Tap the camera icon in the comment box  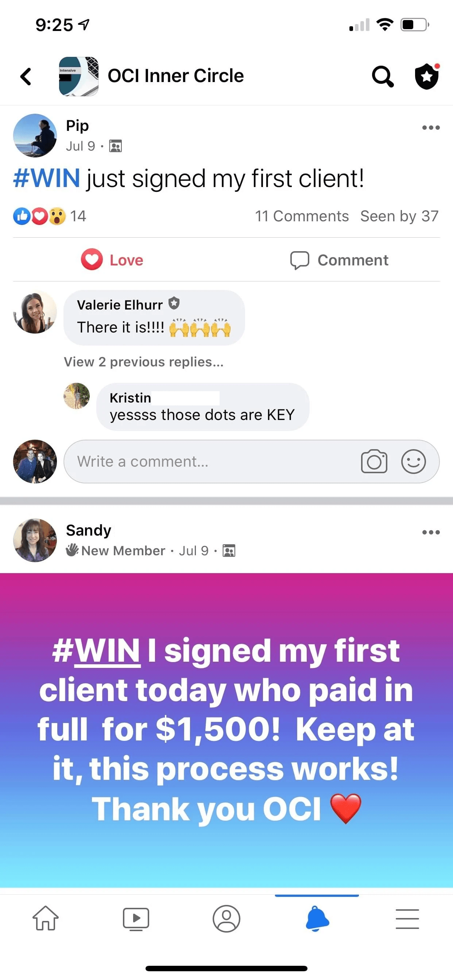pyautogui.click(x=374, y=462)
